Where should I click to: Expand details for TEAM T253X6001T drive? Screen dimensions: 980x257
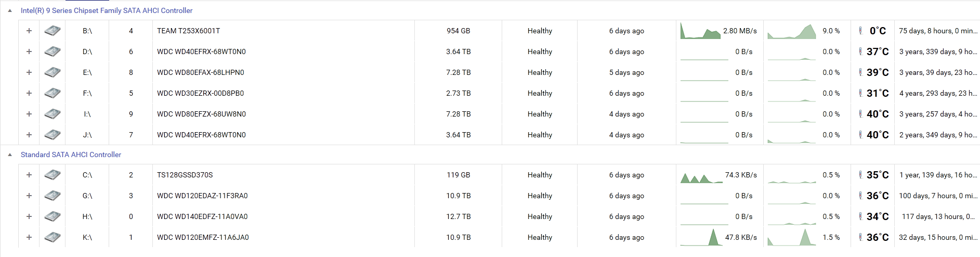[x=29, y=31]
